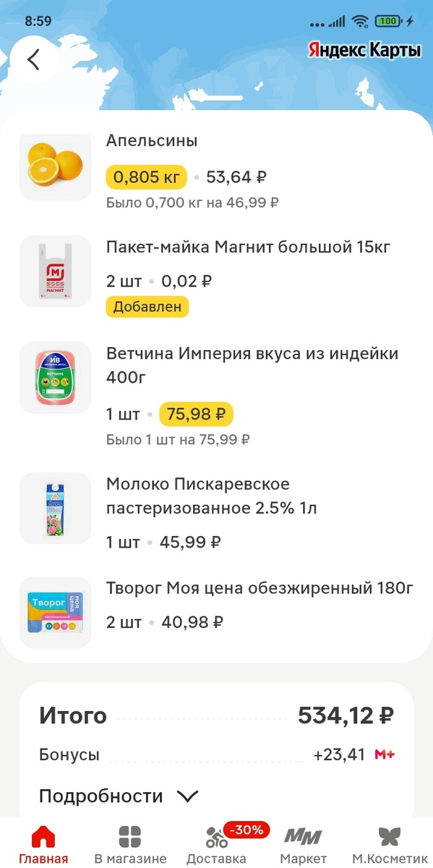Image resolution: width=433 pixels, height=868 pixels.
Task: Tap the yellow 0,805 кг weight badge
Action: [145, 177]
